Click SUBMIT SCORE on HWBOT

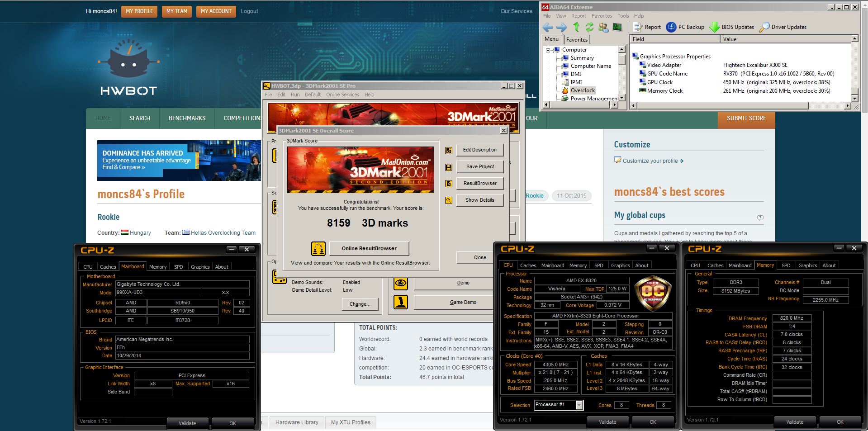746,118
